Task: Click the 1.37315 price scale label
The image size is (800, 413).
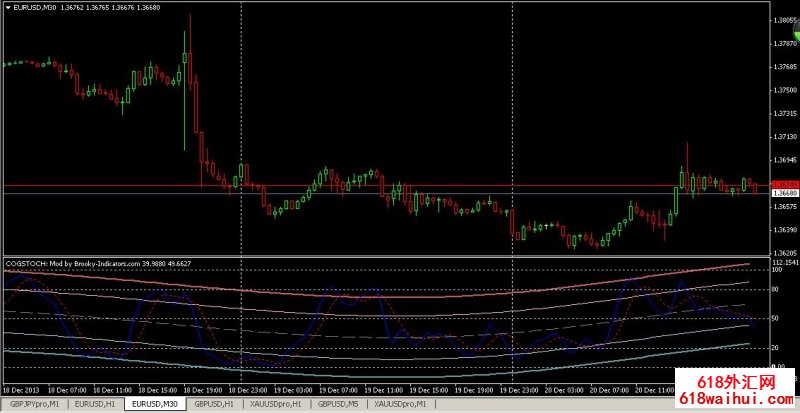Action: [785, 114]
